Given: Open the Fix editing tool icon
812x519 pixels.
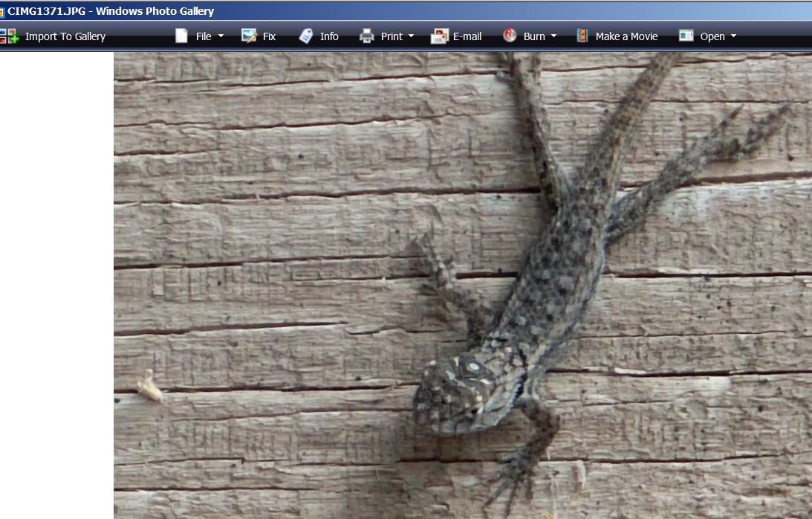Looking at the screenshot, I should click(249, 36).
